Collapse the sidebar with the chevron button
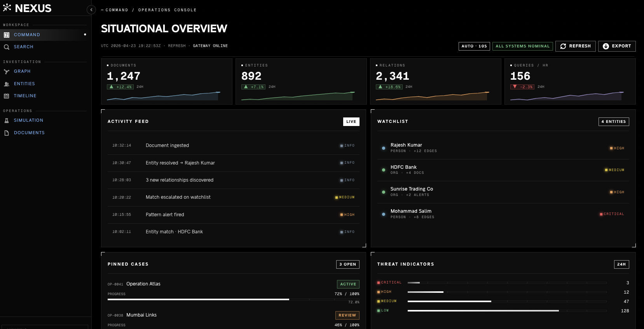 pos(91,10)
